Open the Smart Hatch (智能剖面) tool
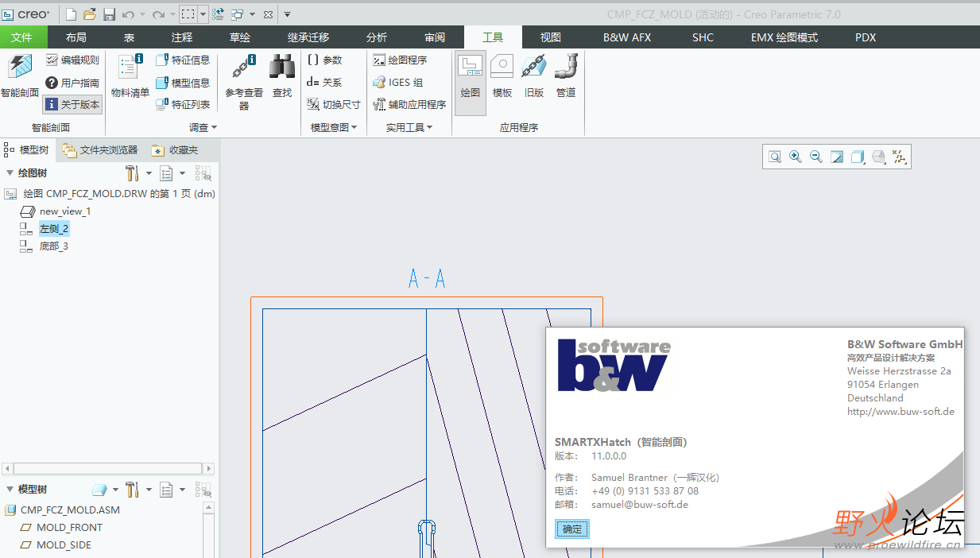This screenshot has width=980, height=558. [20, 77]
